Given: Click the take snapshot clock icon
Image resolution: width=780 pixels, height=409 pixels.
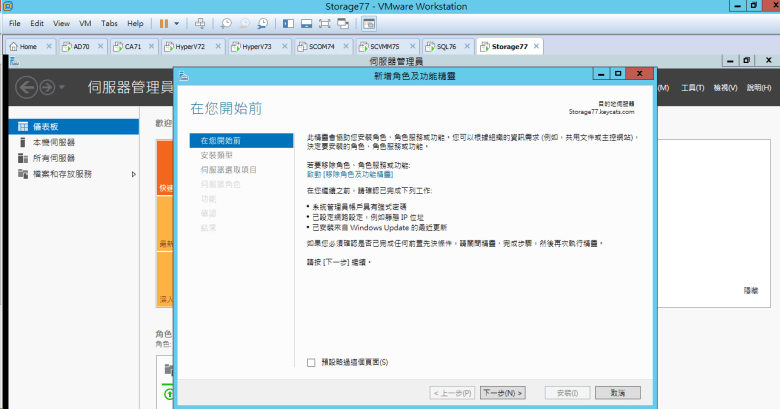Looking at the screenshot, I should click(x=227, y=22).
